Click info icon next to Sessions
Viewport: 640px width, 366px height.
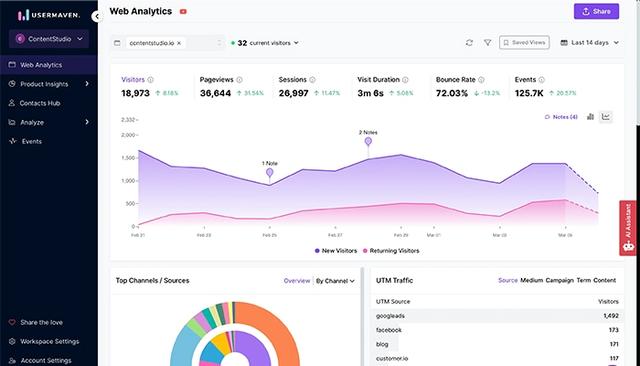coord(312,80)
